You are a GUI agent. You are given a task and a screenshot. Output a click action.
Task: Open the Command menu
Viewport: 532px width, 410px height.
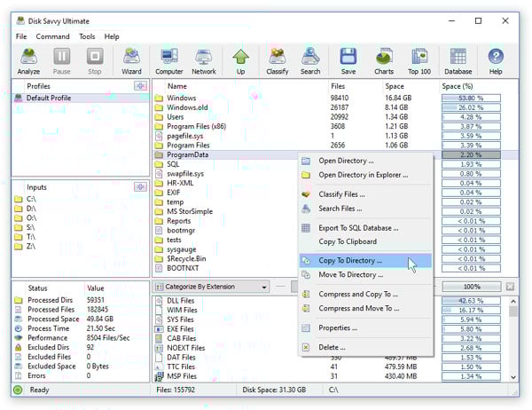(x=52, y=36)
